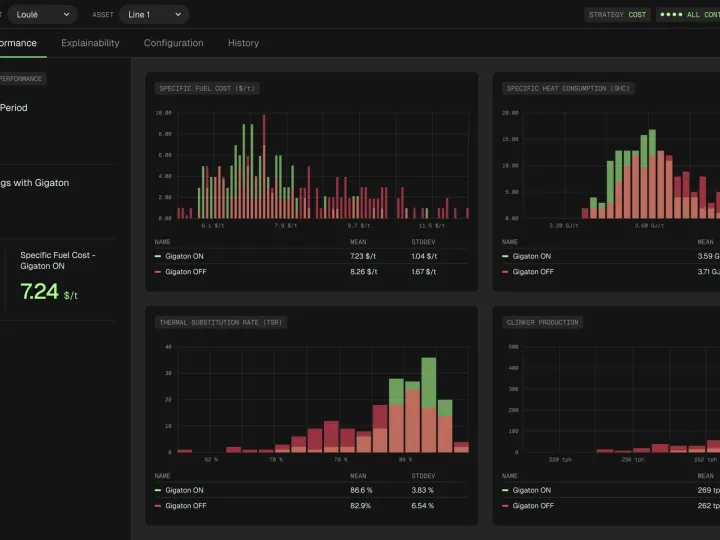
Task: Click the 8.26 $/t mean value
Action: pyautogui.click(x=364, y=272)
